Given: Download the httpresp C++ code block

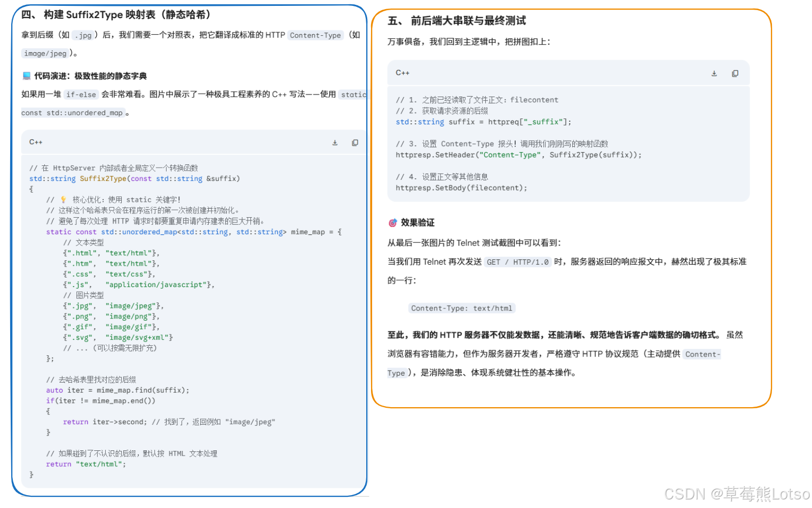Looking at the screenshot, I should point(714,74).
